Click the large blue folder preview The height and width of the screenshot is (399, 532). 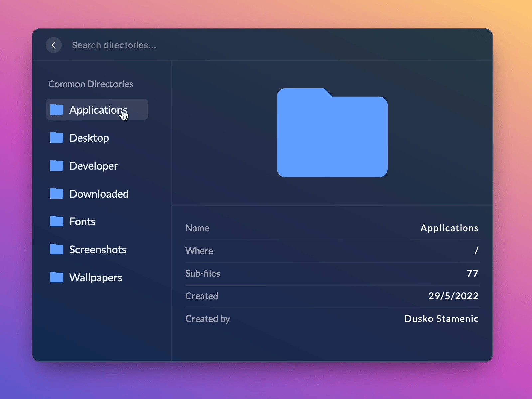coord(332,133)
